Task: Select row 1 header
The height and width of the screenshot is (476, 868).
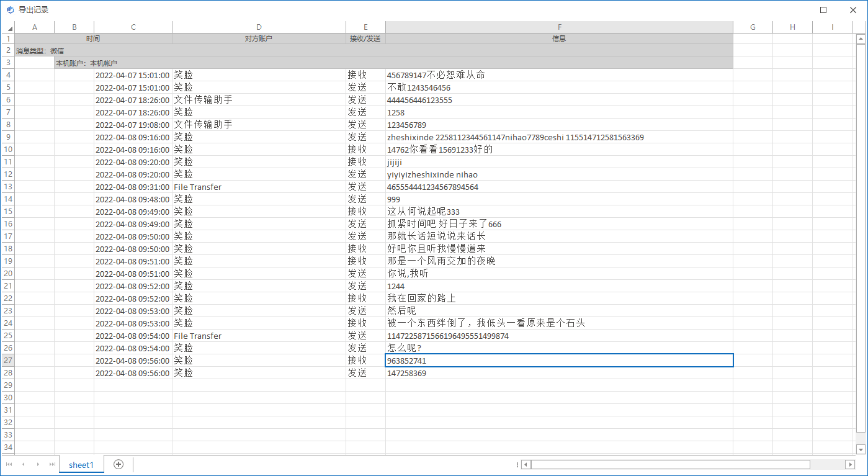Action: (x=7, y=38)
